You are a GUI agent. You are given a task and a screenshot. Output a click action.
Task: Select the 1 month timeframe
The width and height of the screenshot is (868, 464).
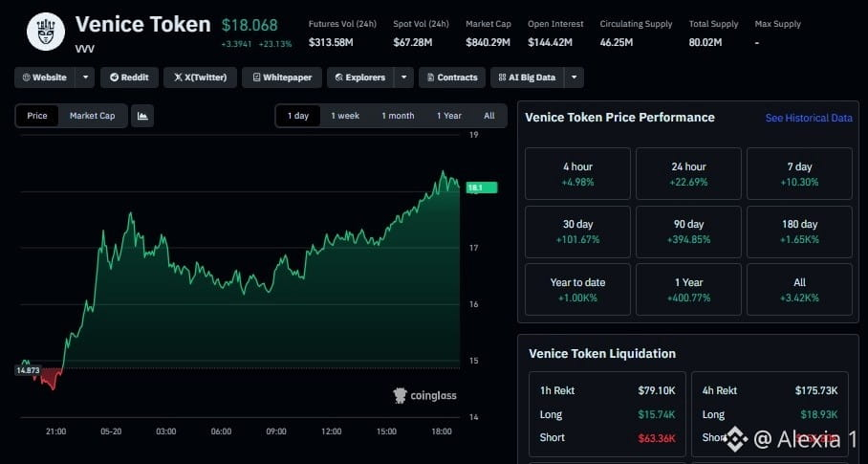click(398, 116)
